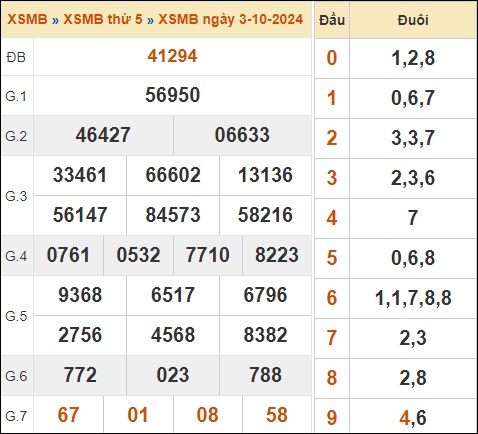Screen dimensions: 478x434
Task: Click G.2 number 06633
Action: pyautogui.click(x=242, y=135)
